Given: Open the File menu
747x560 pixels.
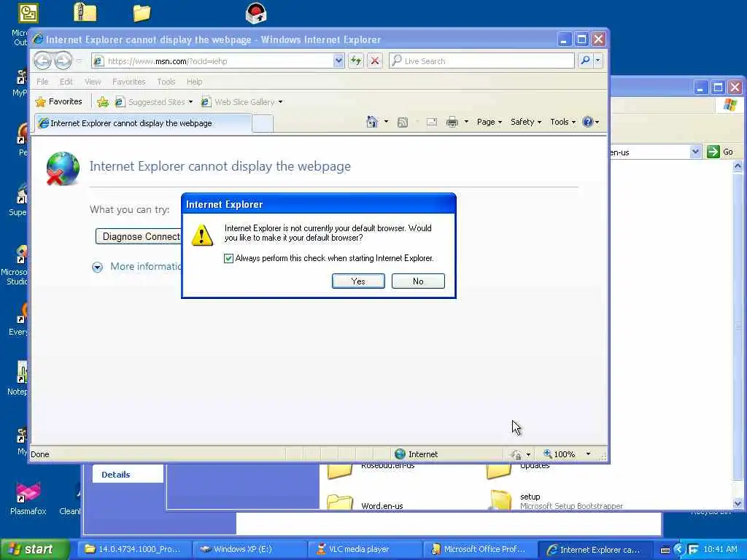Looking at the screenshot, I should (42, 82).
